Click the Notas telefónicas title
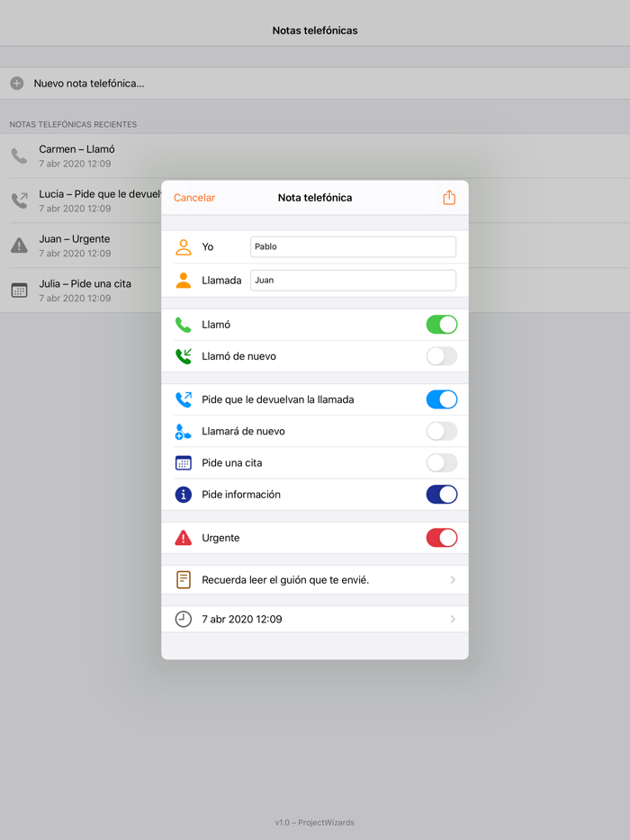 click(x=315, y=31)
